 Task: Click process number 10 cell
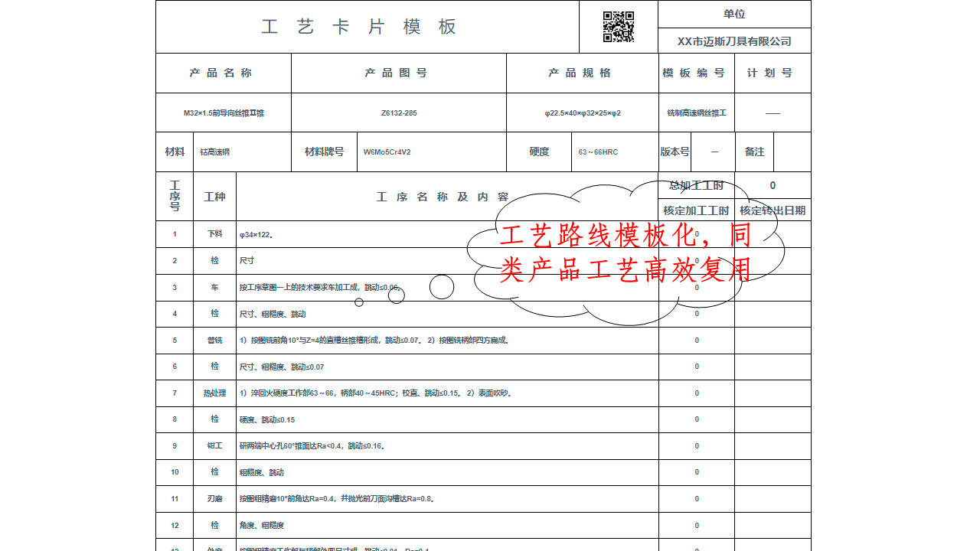175,472
